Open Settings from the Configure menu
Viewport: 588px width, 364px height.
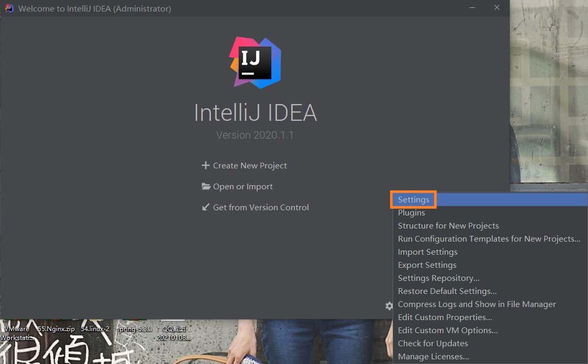coord(490,200)
